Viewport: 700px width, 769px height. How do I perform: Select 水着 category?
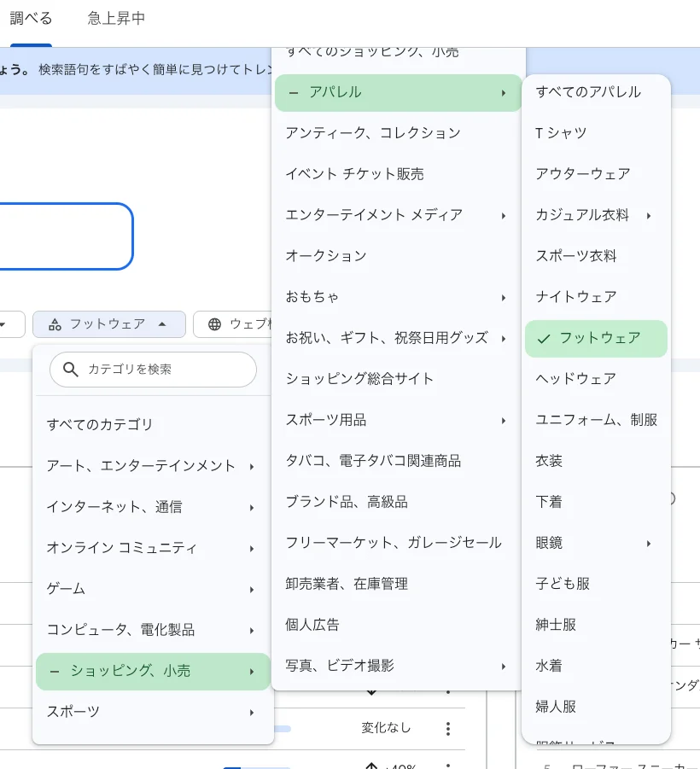click(x=596, y=666)
